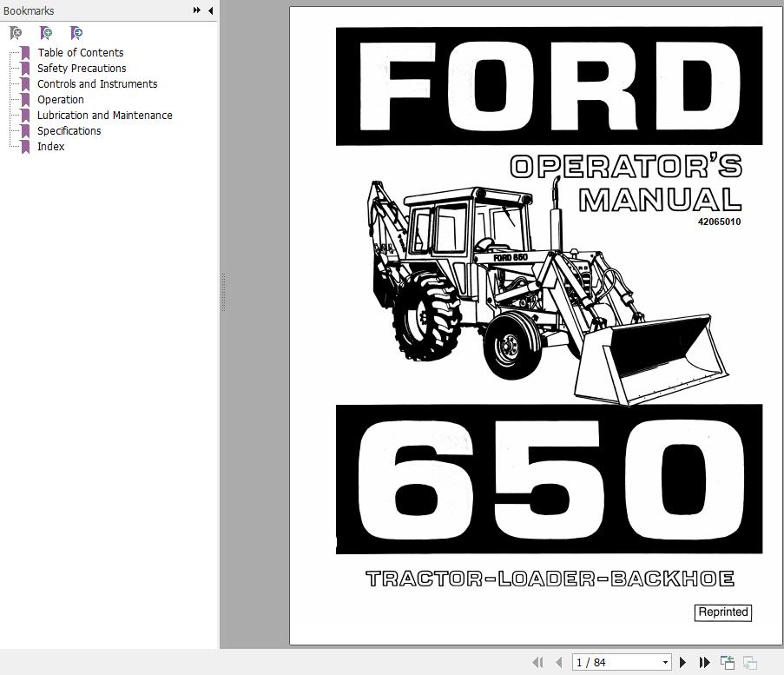Click the first page navigation icon
Screen dimensions: 784x675
539,662
